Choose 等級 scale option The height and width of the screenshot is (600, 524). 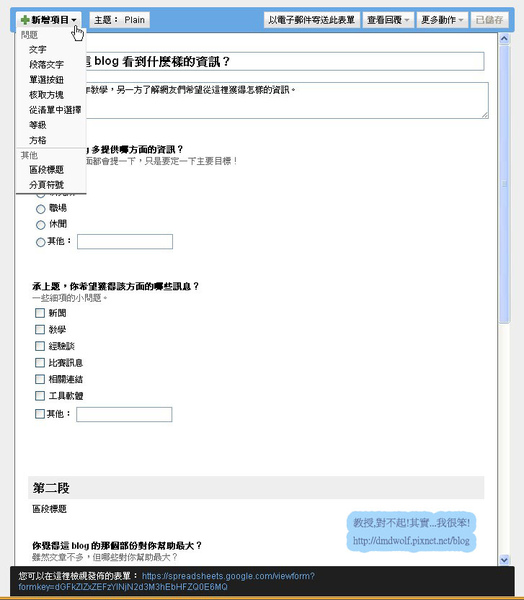pyautogui.click(x=38, y=125)
